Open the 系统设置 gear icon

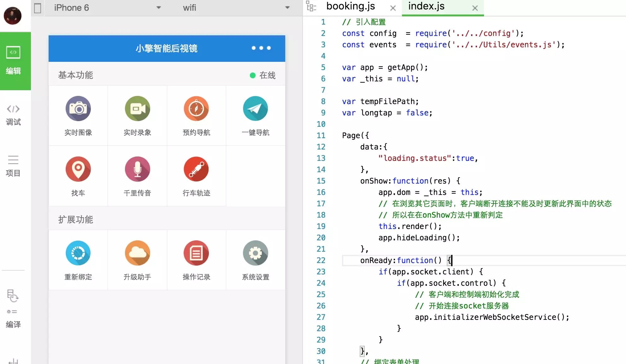(255, 253)
